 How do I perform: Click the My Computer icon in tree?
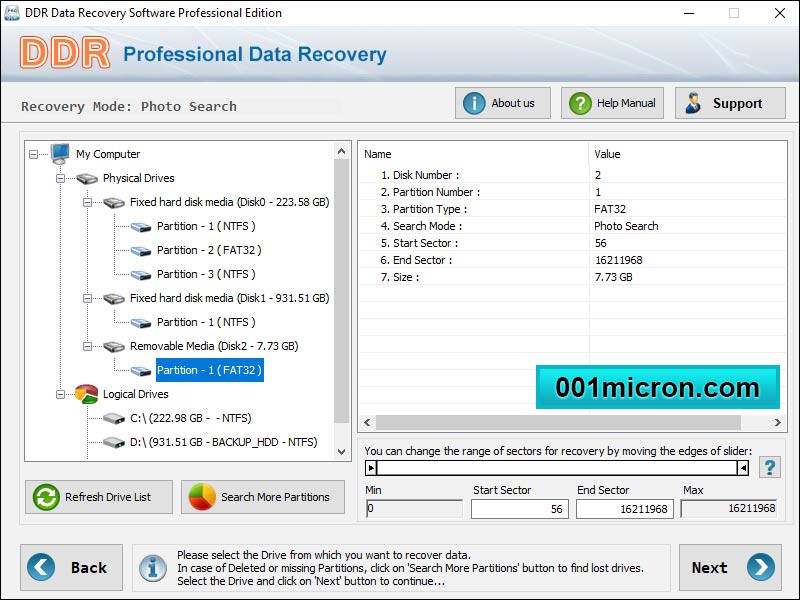(x=60, y=154)
